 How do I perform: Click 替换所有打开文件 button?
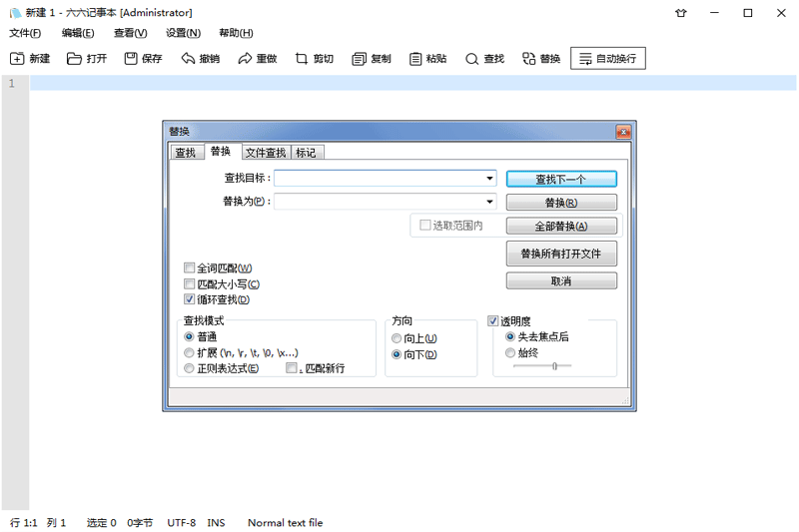click(561, 254)
